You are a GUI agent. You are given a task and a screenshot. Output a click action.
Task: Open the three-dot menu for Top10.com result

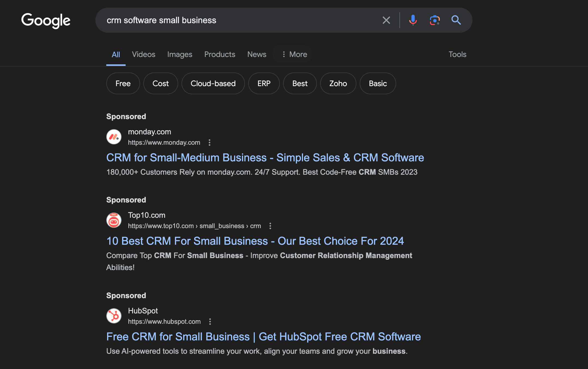click(x=270, y=226)
